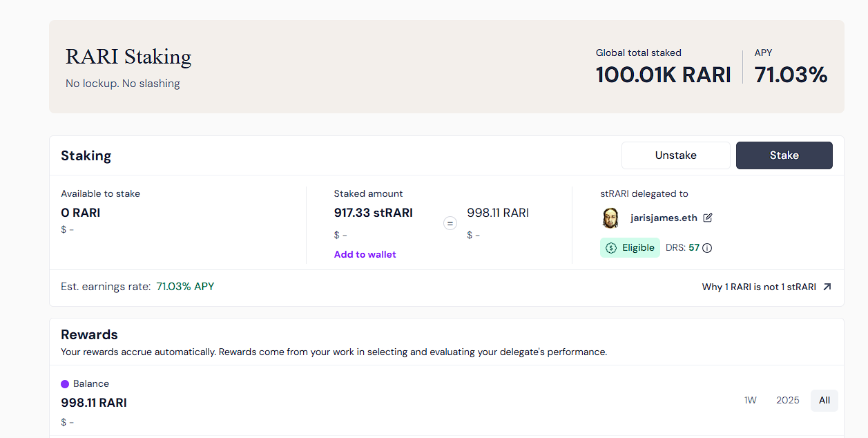
Task: Click the Eligible status badge
Action: 630,248
